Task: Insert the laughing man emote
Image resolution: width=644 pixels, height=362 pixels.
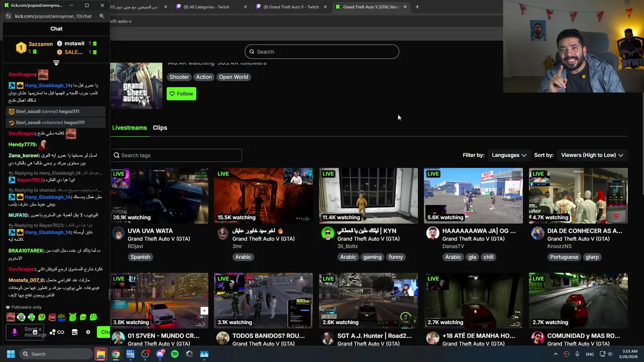Action: [11, 317]
